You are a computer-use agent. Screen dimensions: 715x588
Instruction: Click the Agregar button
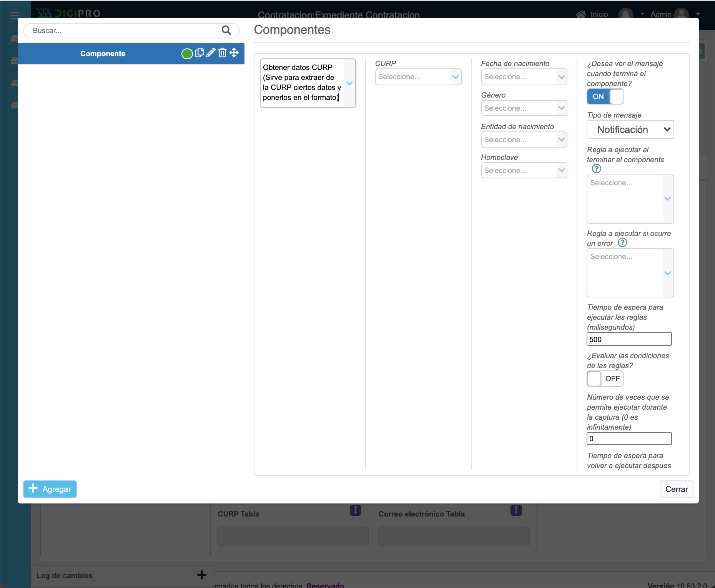pyautogui.click(x=50, y=489)
